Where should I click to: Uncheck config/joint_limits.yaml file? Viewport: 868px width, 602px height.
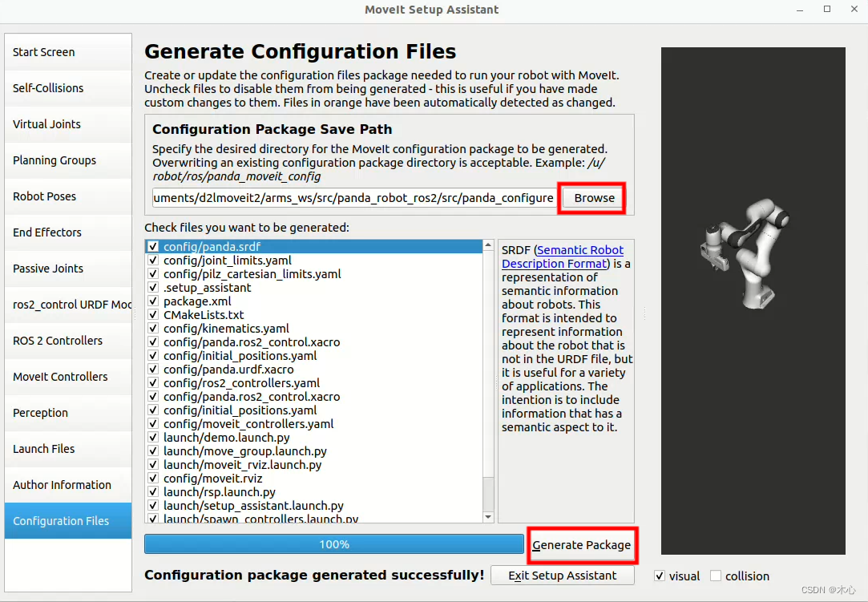pyautogui.click(x=153, y=261)
